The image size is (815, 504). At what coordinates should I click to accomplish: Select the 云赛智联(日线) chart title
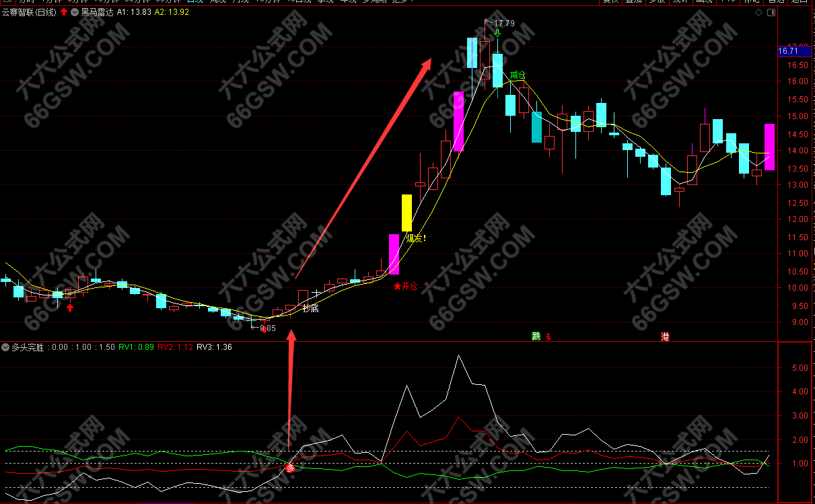(30, 12)
